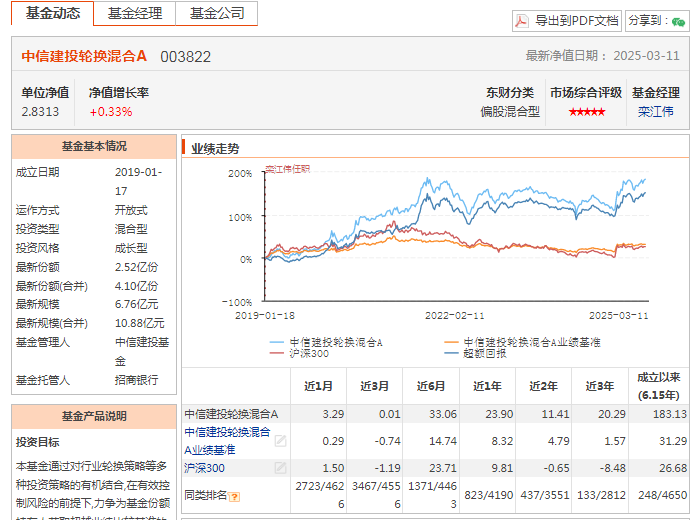Image resolution: width=697 pixels, height=520 pixels.
Task: Click fund title 中信建投轮换混合A
Action: 84,56
